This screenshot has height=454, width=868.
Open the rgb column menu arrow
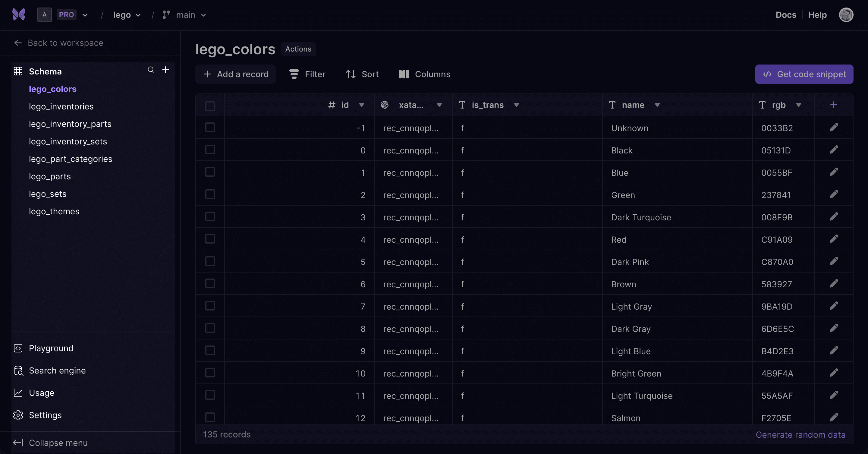[x=798, y=105]
